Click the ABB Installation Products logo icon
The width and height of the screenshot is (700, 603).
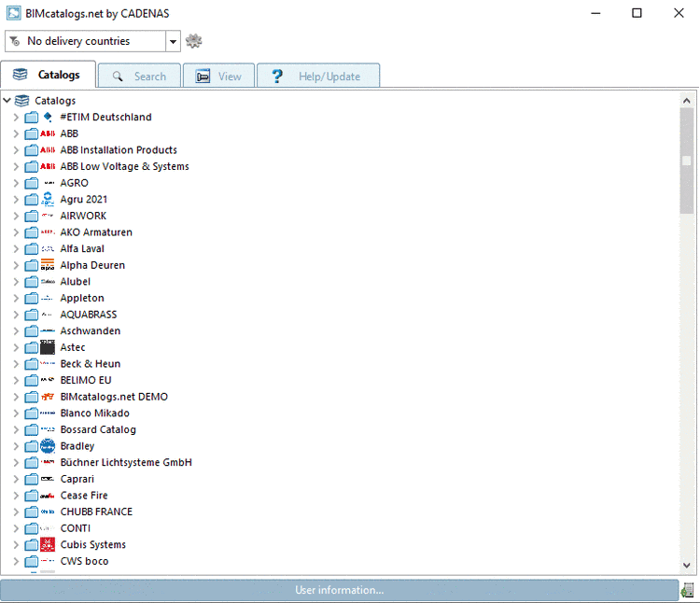tap(48, 150)
